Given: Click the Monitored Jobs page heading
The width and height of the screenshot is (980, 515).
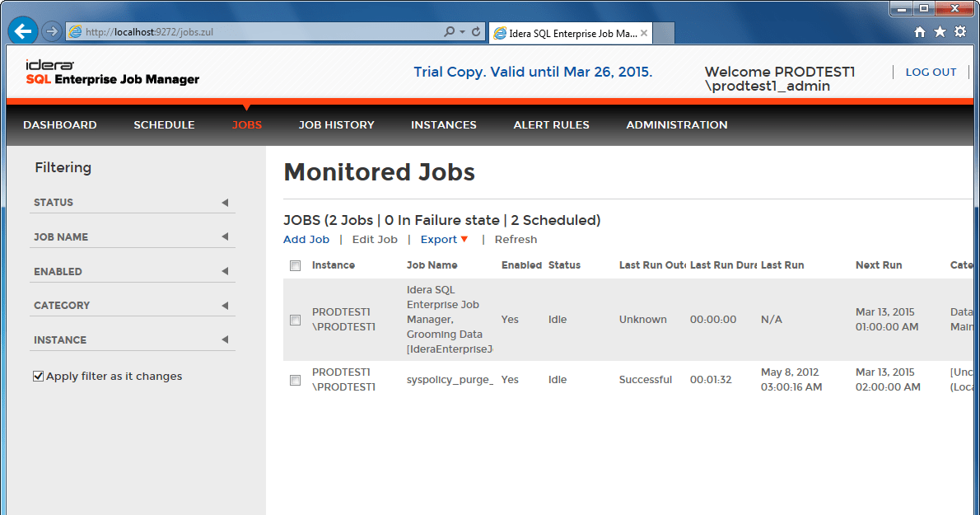Looking at the screenshot, I should coord(380,172).
